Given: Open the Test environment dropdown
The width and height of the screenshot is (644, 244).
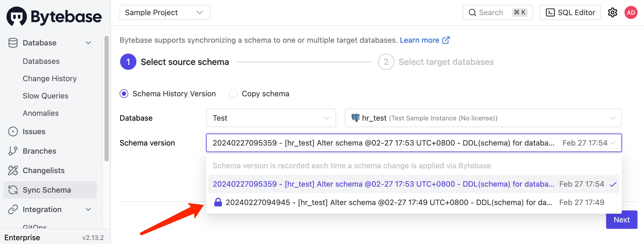Looking at the screenshot, I should point(271,118).
